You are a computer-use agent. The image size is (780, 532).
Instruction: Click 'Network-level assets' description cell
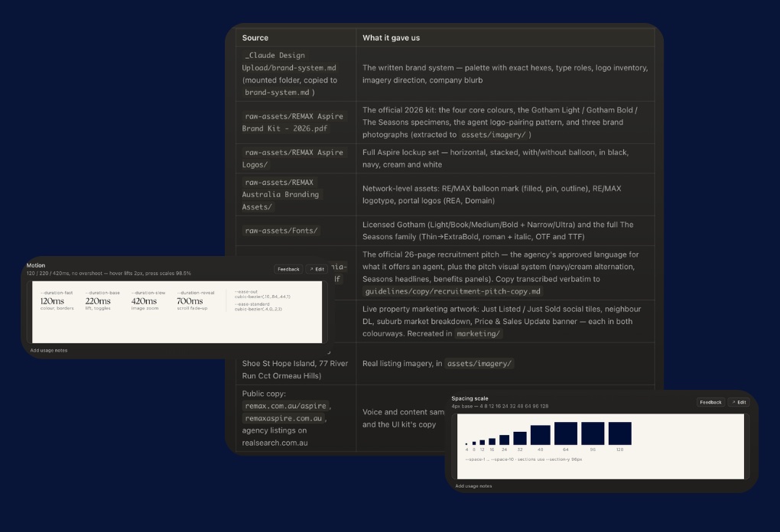505,194
